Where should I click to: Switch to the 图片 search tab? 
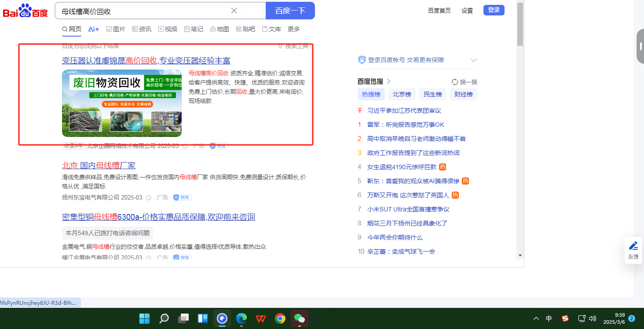point(115,29)
